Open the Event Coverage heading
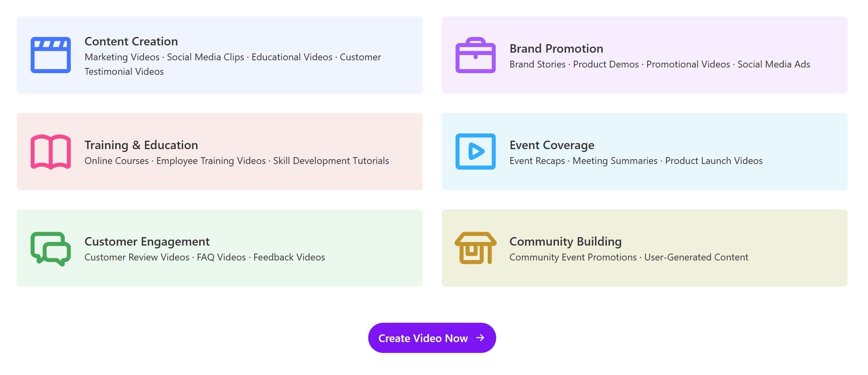 pyautogui.click(x=552, y=145)
